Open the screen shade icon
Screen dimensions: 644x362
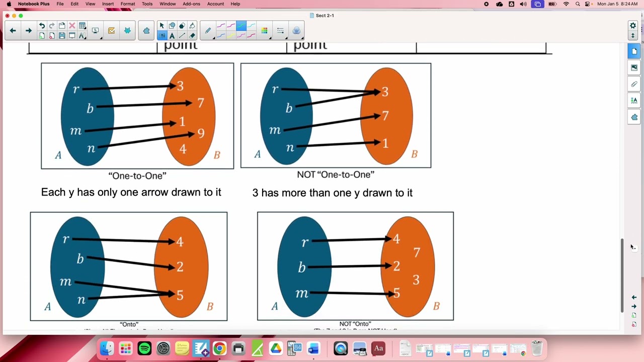point(72,36)
